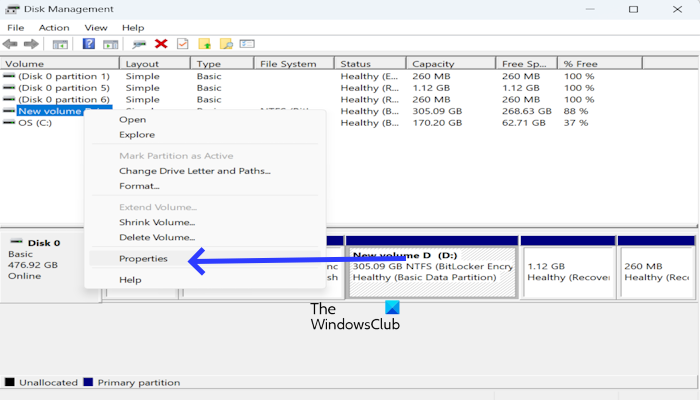
Task: Click the volume icon beside Disk 0 partition 5
Action: 9,88
